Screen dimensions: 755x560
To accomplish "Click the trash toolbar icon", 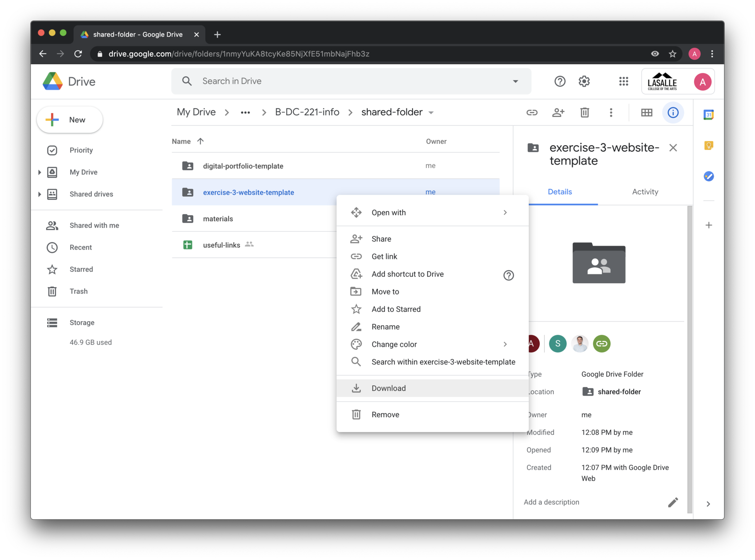I will coord(585,112).
